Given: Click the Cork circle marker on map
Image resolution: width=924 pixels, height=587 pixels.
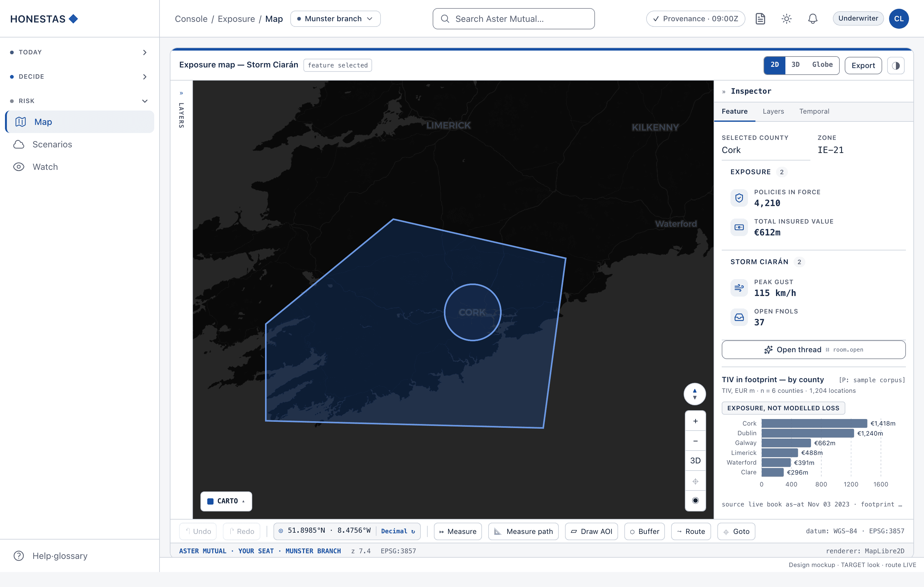Looking at the screenshot, I should (472, 313).
